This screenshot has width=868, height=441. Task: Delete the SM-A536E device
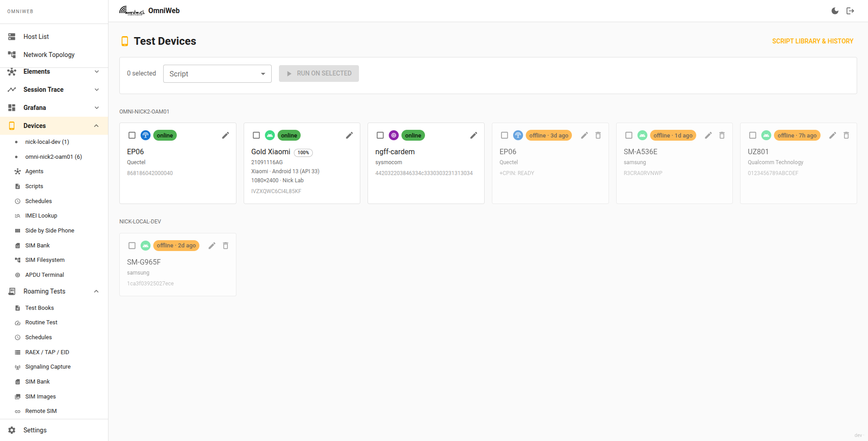click(x=722, y=135)
